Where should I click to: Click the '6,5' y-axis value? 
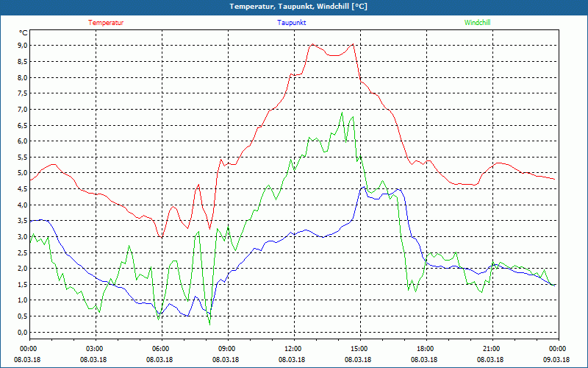coord(23,125)
